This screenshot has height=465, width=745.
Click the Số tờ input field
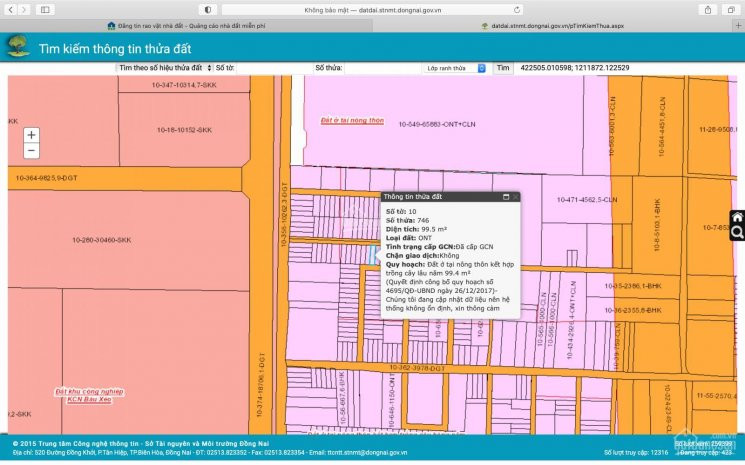point(274,68)
